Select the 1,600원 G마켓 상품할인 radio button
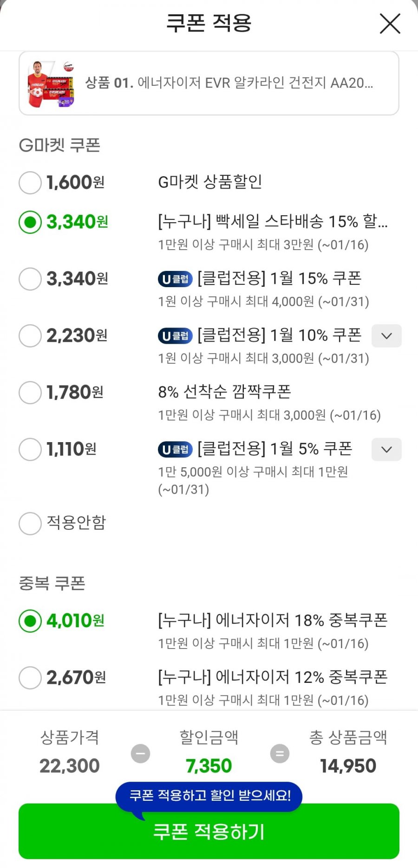 (30, 182)
